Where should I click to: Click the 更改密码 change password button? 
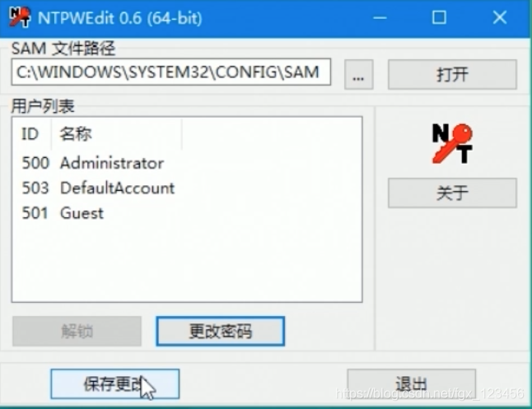tap(220, 332)
